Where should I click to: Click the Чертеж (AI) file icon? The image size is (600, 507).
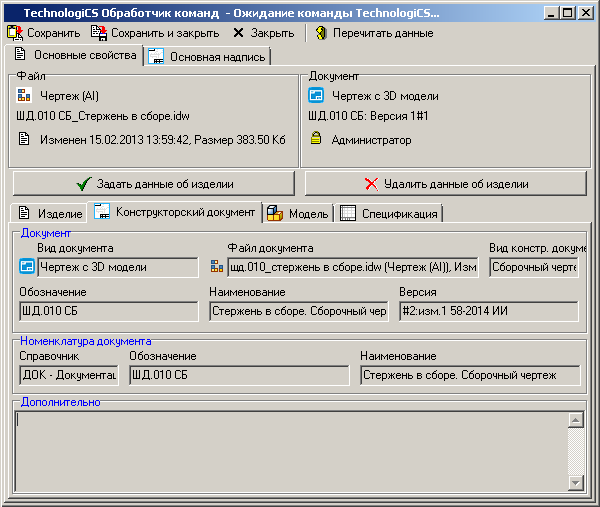(24, 96)
